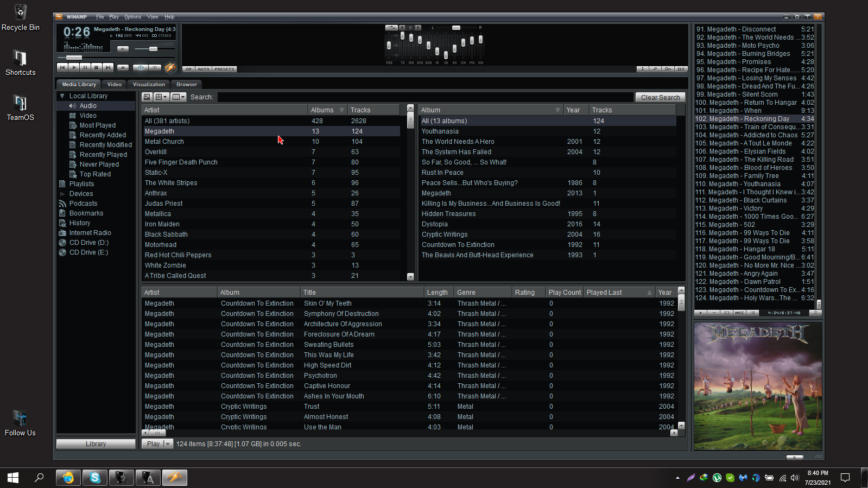
Task: Click the Winamp lightning bolt logo icon
Action: coord(170,67)
